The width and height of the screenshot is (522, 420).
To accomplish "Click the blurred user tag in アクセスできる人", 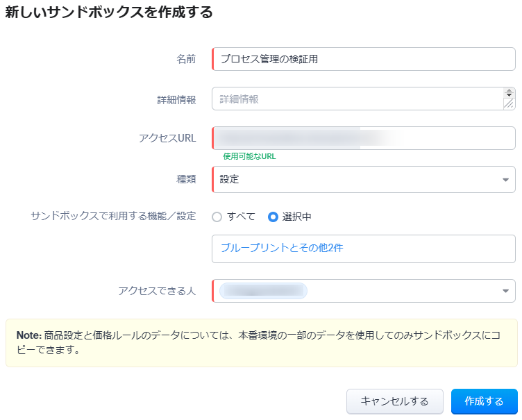I will (264, 291).
